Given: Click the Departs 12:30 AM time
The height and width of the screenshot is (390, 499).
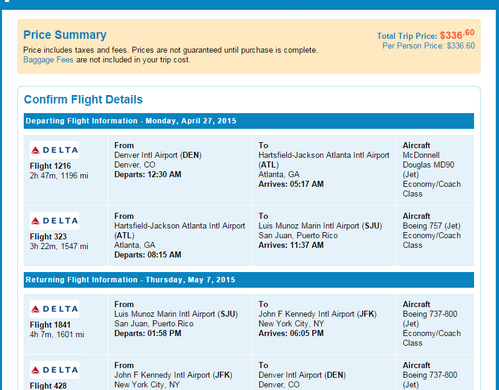Looking at the screenshot, I should tap(148, 175).
